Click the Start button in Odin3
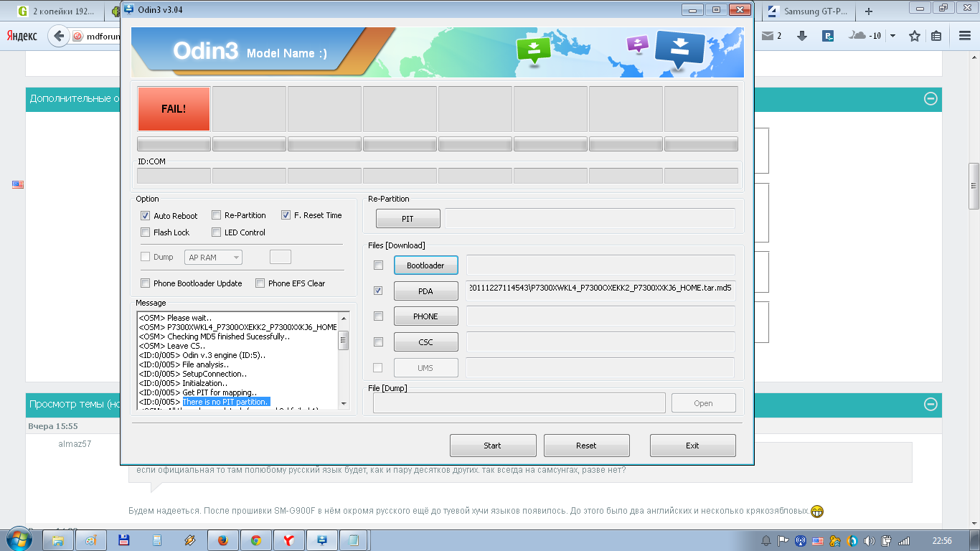 [x=493, y=446]
